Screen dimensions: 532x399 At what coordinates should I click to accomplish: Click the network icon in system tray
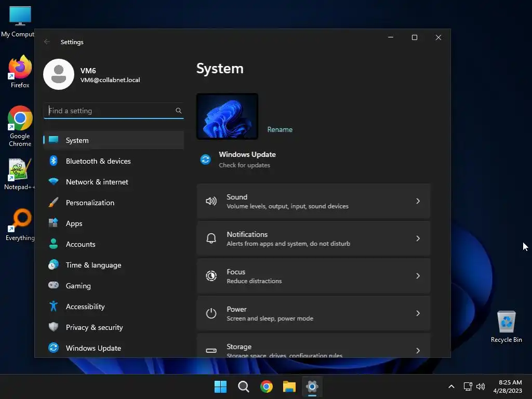pyautogui.click(x=468, y=387)
